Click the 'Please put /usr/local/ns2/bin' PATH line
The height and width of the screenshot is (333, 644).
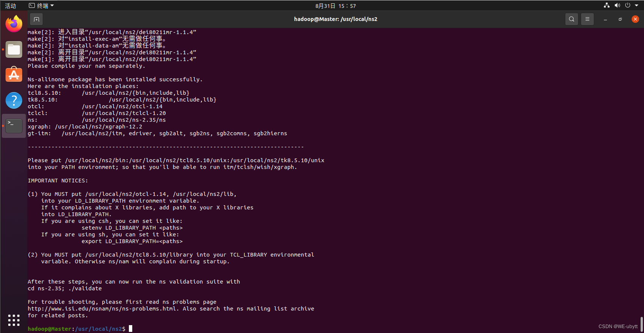click(176, 160)
